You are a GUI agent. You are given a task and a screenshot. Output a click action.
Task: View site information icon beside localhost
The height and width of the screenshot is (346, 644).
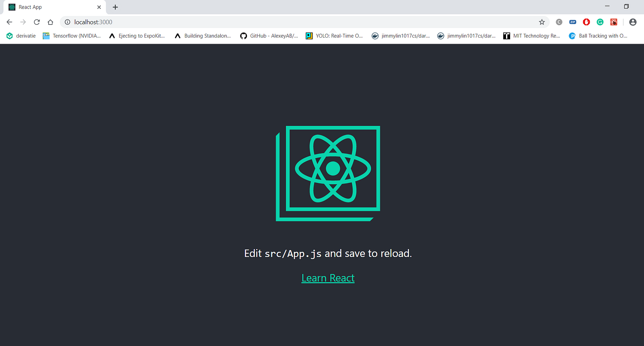coord(67,22)
